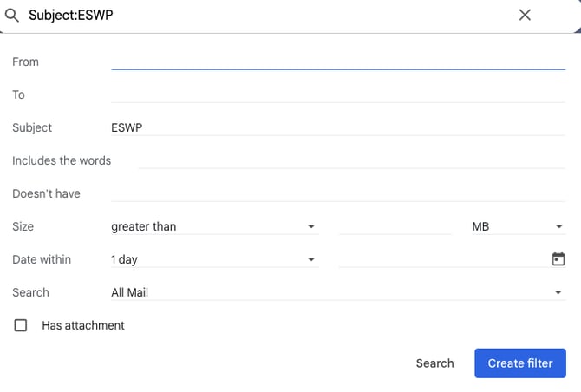The height and width of the screenshot is (392, 581).
Task: Clear search with the X icon
Action: (x=525, y=16)
